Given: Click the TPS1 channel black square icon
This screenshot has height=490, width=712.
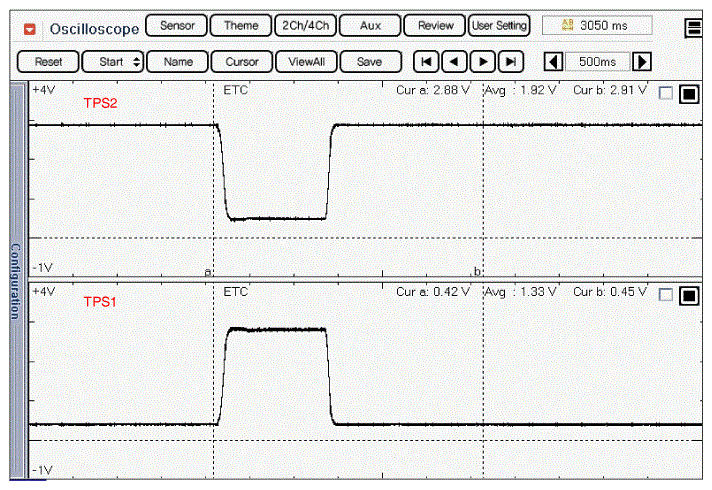Looking at the screenshot, I should coord(688,296).
